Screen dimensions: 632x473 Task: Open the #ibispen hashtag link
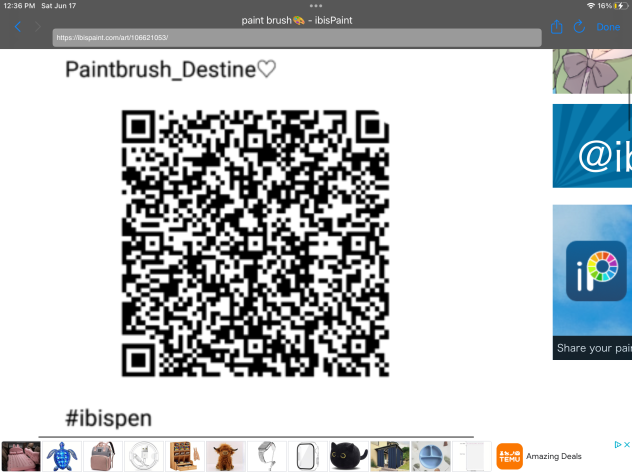coord(108,418)
